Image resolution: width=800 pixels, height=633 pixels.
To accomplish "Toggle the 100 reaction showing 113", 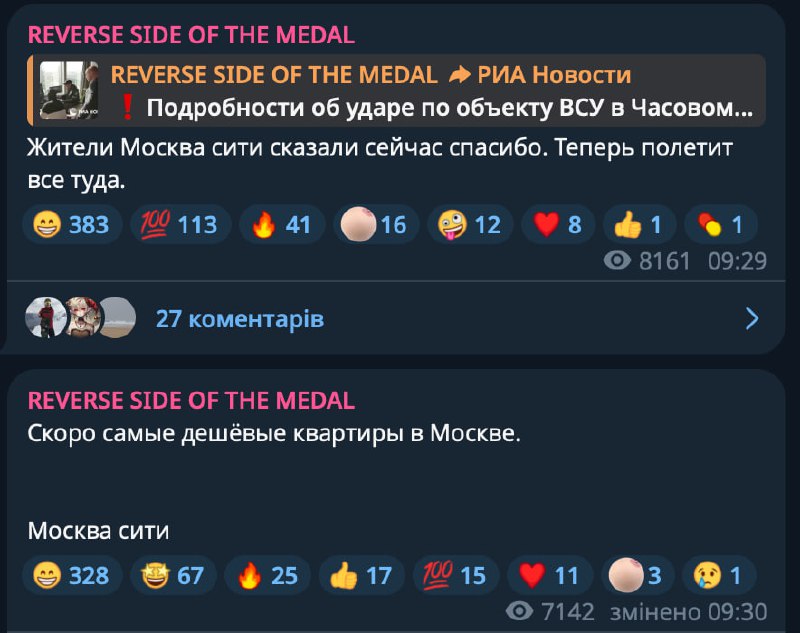I will click(180, 225).
